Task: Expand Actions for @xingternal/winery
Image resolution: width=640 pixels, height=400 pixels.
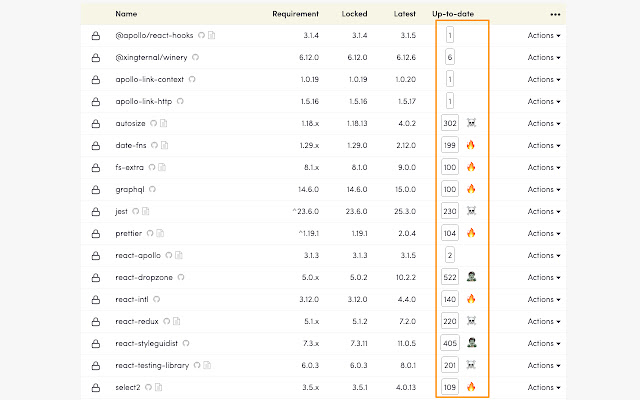Action: (x=544, y=58)
